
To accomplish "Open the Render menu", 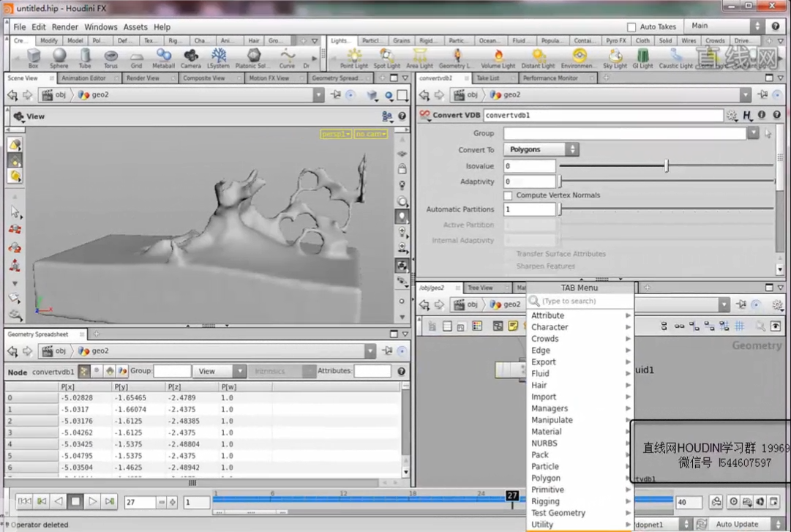I will point(65,27).
